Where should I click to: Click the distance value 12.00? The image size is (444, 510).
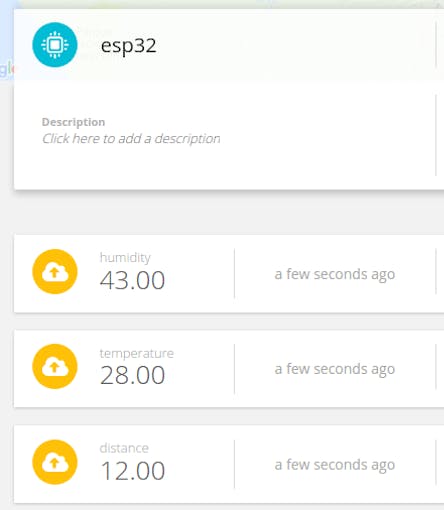pos(132,471)
